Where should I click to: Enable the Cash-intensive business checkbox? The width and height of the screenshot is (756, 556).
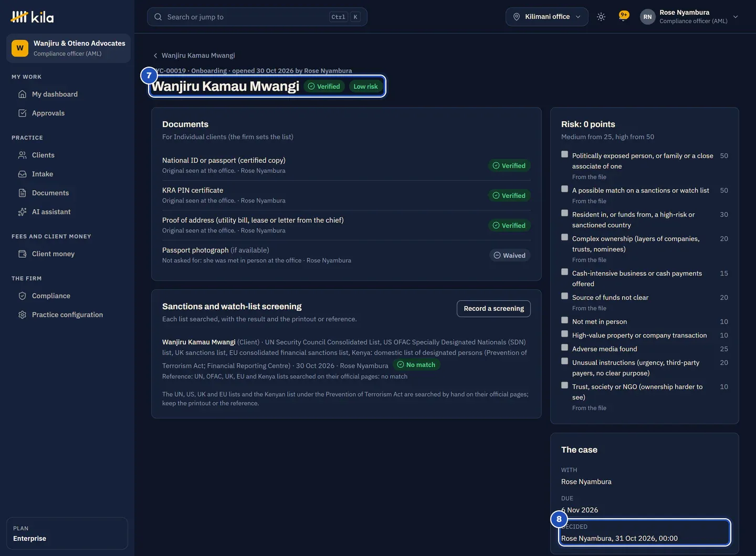564,272
